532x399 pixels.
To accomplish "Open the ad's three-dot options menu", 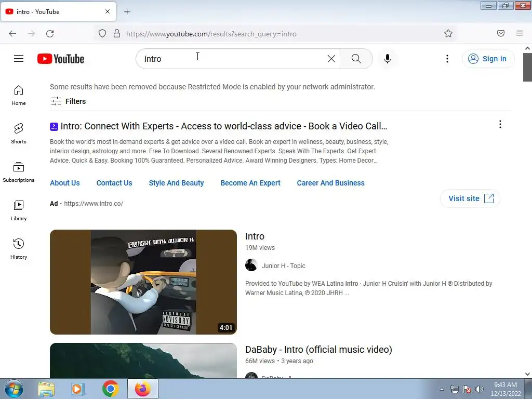I will pos(500,124).
